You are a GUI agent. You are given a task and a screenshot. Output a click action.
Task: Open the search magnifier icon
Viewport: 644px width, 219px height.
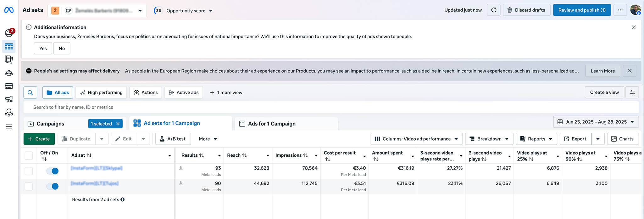click(x=30, y=93)
